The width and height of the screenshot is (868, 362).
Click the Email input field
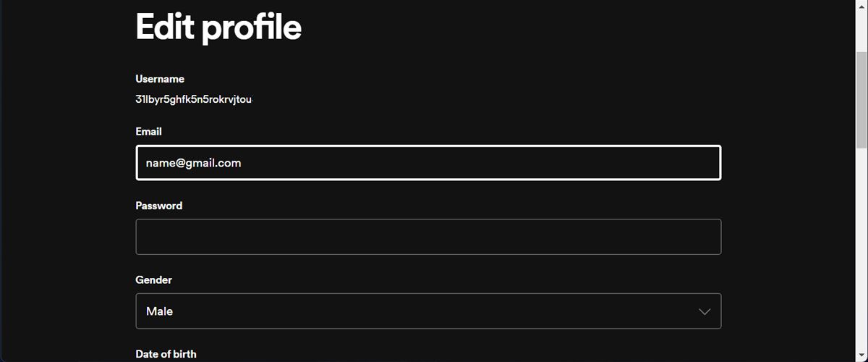click(428, 163)
